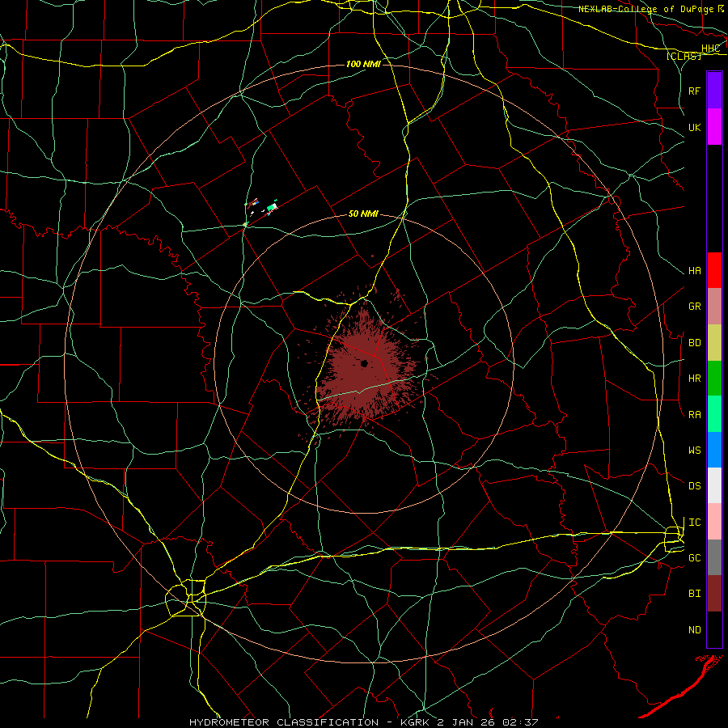Viewport: 728px width, 728px height.
Task: Click the highway loop at southwest city
Action: click(186, 598)
